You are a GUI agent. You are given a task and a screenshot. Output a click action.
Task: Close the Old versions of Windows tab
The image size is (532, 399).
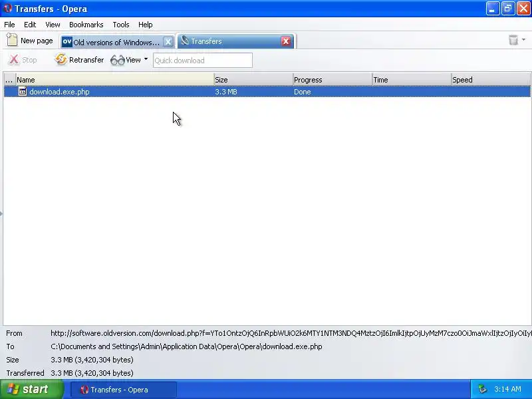coord(168,42)
